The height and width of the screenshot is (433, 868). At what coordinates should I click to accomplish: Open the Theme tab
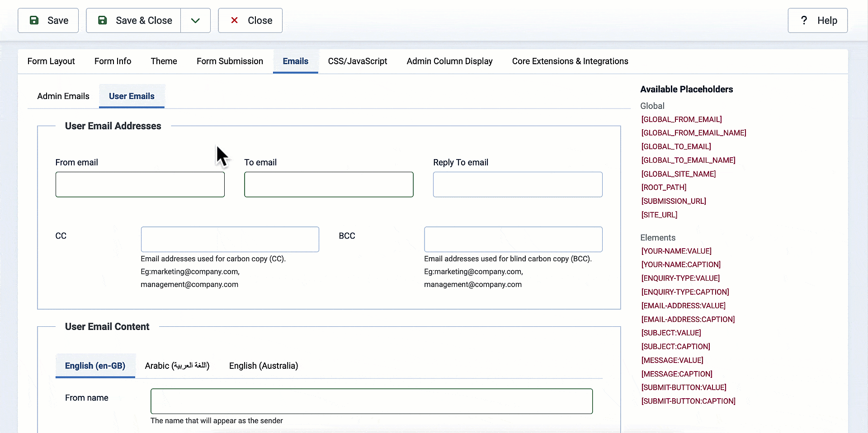[164, 61]
